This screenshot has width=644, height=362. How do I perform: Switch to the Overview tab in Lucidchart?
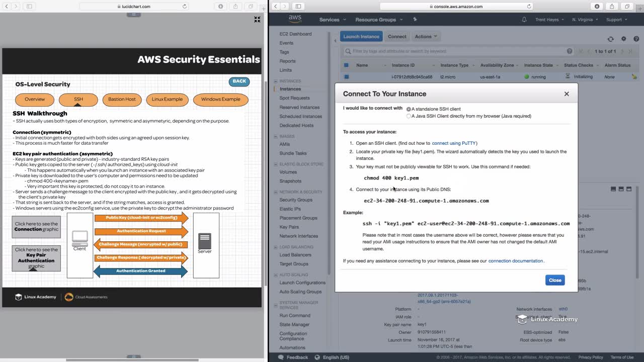(35, 100)
